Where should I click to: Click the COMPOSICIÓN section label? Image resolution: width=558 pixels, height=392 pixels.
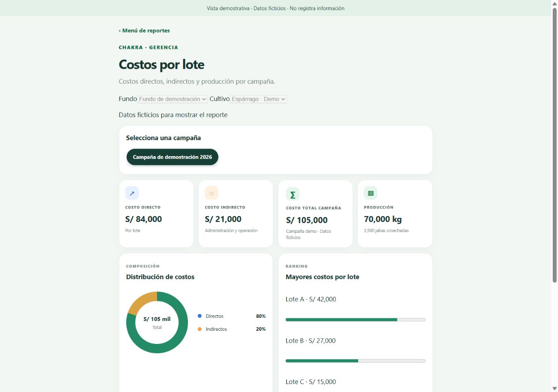(143, 266)
